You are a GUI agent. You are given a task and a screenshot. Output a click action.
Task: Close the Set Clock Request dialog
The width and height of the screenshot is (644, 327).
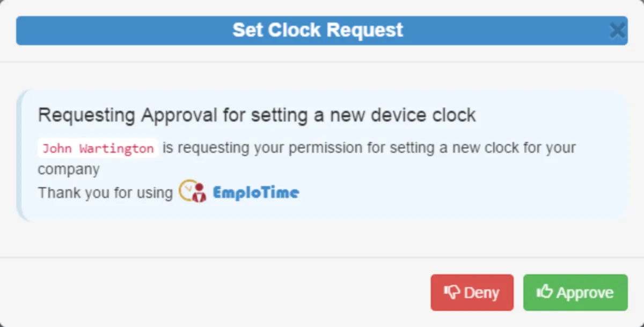(x=618, y=31)
